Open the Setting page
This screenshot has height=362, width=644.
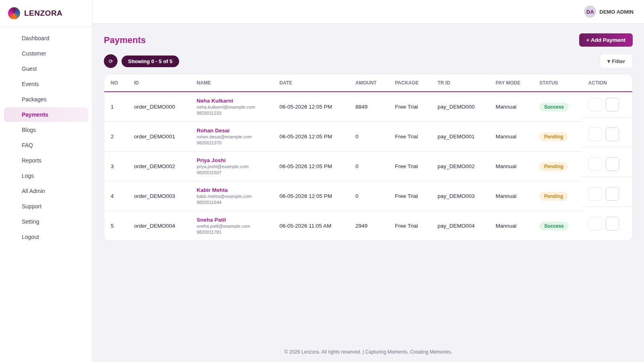pyautogui.click(x=46, y=222)
